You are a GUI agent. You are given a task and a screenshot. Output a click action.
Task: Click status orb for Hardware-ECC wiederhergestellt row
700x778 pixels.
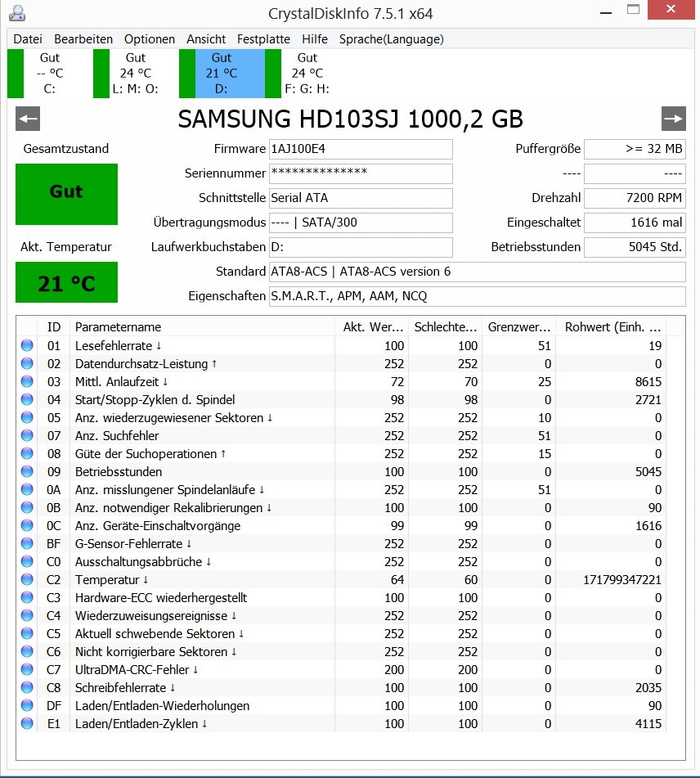[x=27, y=597]
